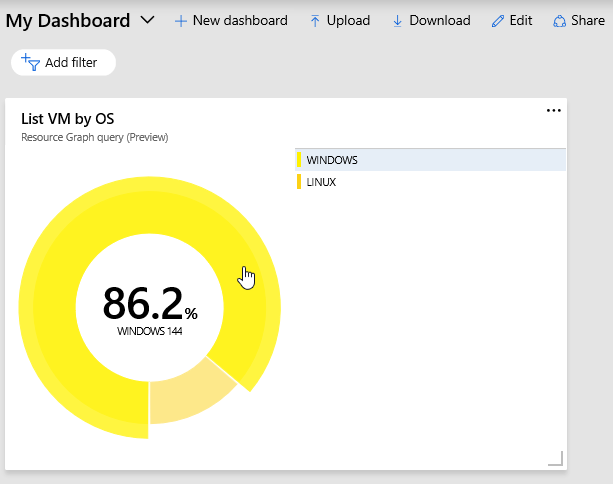Click the Download arrow icon
Viewport: 613px width, 484px height.
397,21
